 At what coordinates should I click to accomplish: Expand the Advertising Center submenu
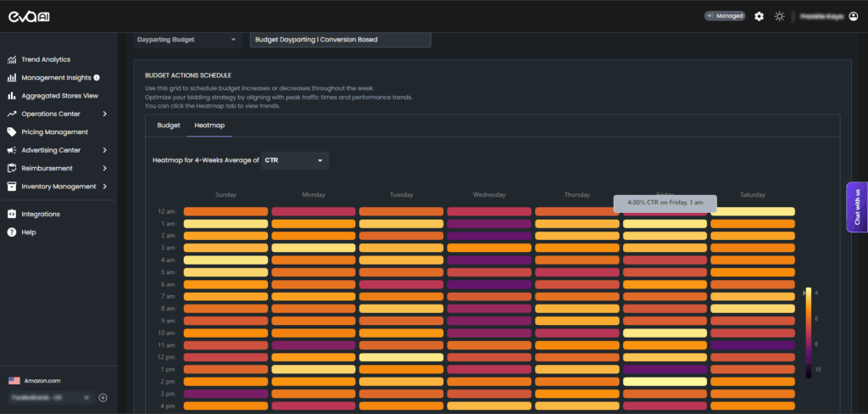click(104, 150)
